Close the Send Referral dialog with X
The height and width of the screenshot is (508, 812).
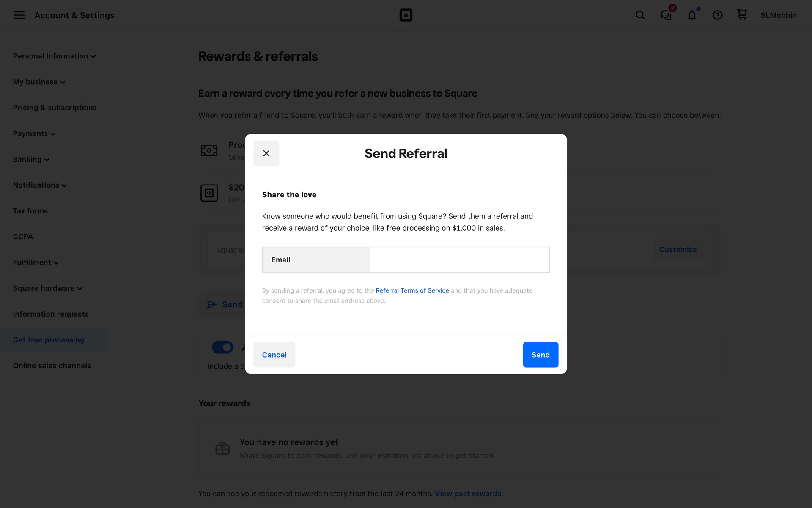(x=266, y=153)
